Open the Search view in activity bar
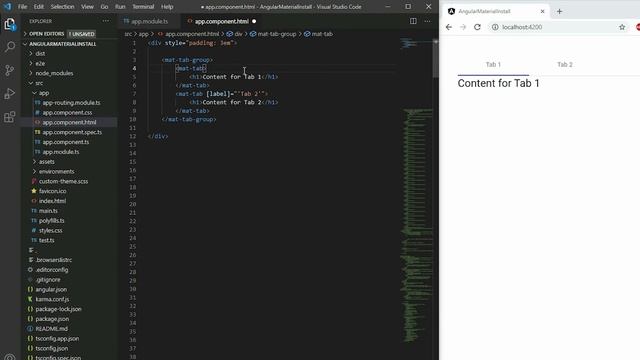Image resolution: width=640 pixels, height=360 pixels. coord(10,47)
